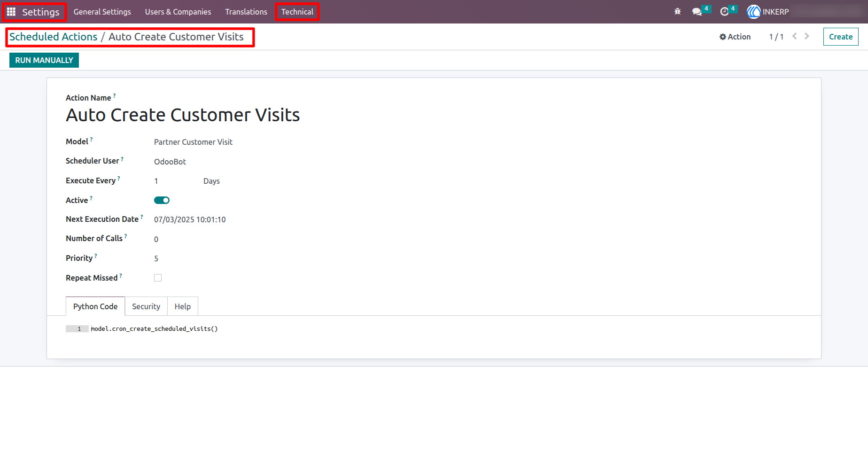The width and height of the screenshot is (868, 454).
Task: Click the Days interval unit value
Action: pyautogui.click(x=211, y=181)
